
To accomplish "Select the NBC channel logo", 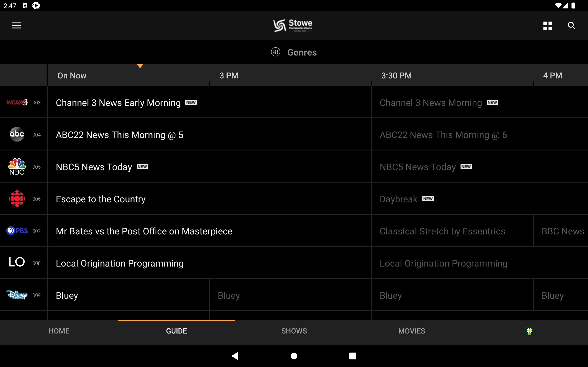I will coord(17,166).
